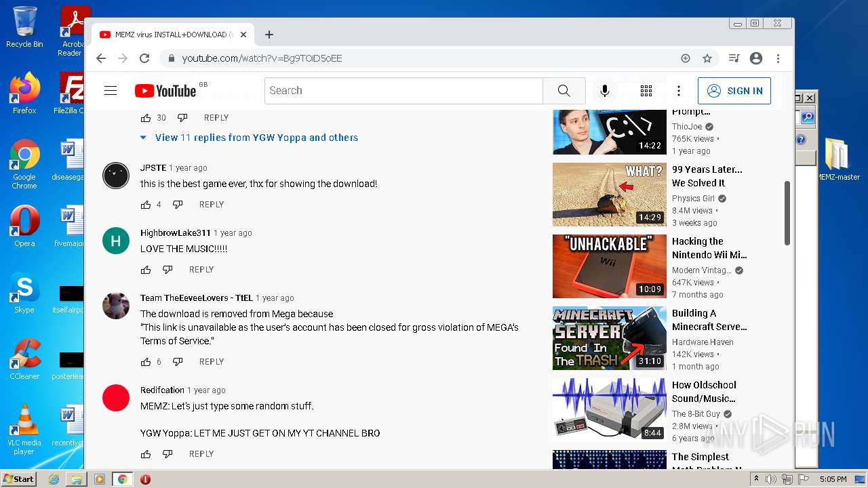Open Chrome profile avatar icon
Viewport: 868px width, 488px height.
coord(756,58)
